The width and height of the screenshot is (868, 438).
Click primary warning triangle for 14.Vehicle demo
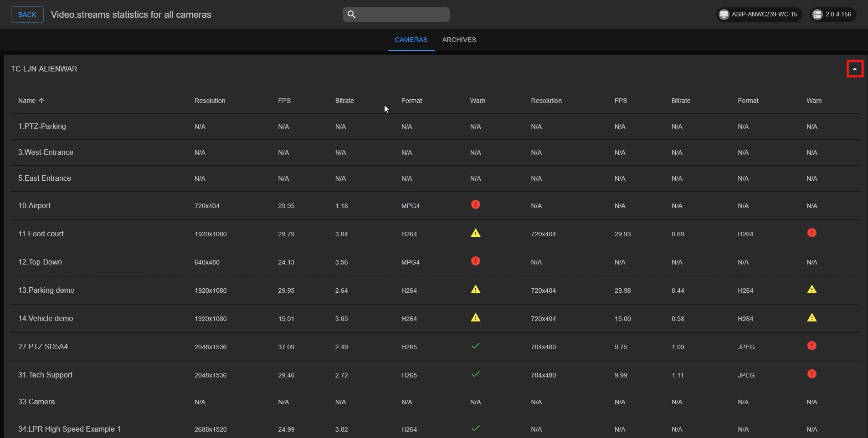[475, 318]
